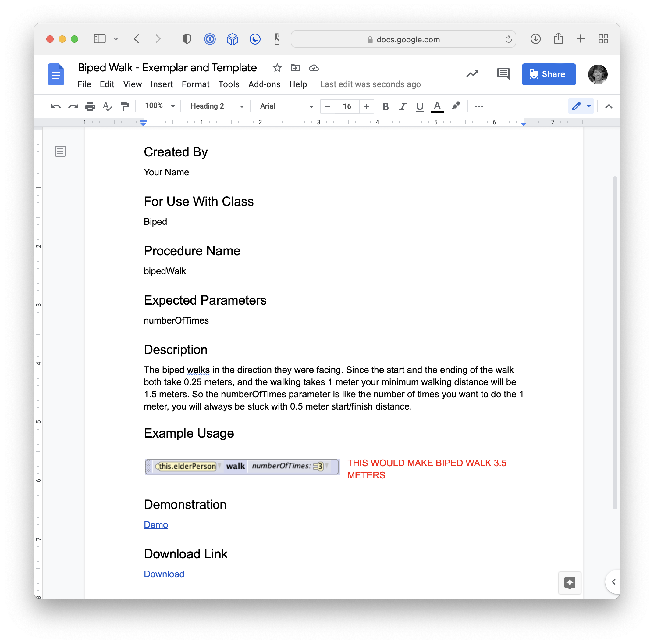Image resolution: width=654 pixels, height=644 pixels.
Task: Open the text color picker
Action: coord(437,106)
